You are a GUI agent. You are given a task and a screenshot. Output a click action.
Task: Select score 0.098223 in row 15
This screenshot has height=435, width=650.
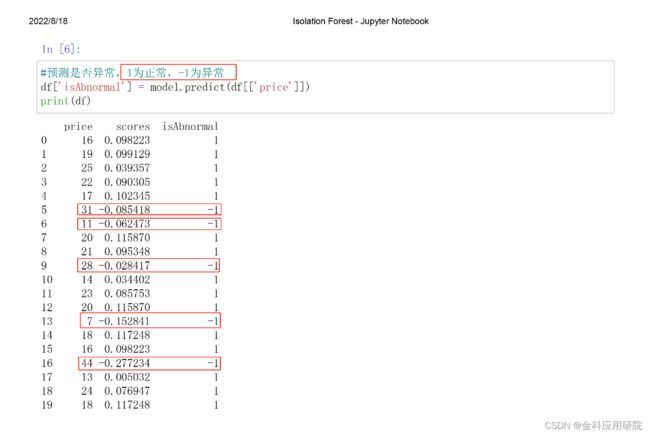tap(127, 349)
